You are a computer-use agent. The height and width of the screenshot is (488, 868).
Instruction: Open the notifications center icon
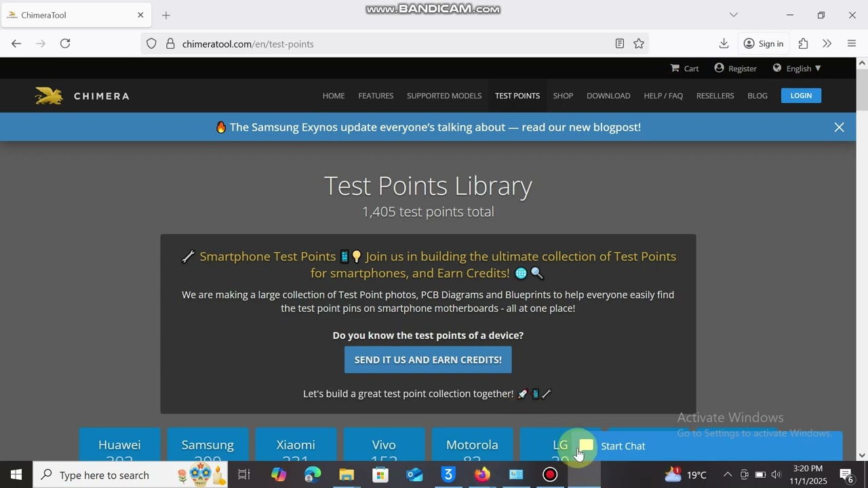point(846,474)
